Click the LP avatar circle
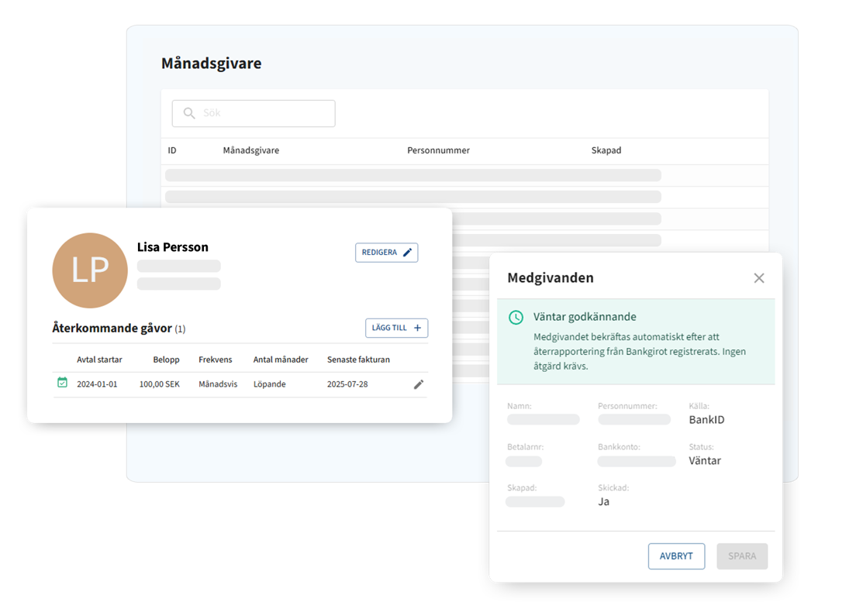Viewport: 856px width, 616px height. tap(90, 270)
